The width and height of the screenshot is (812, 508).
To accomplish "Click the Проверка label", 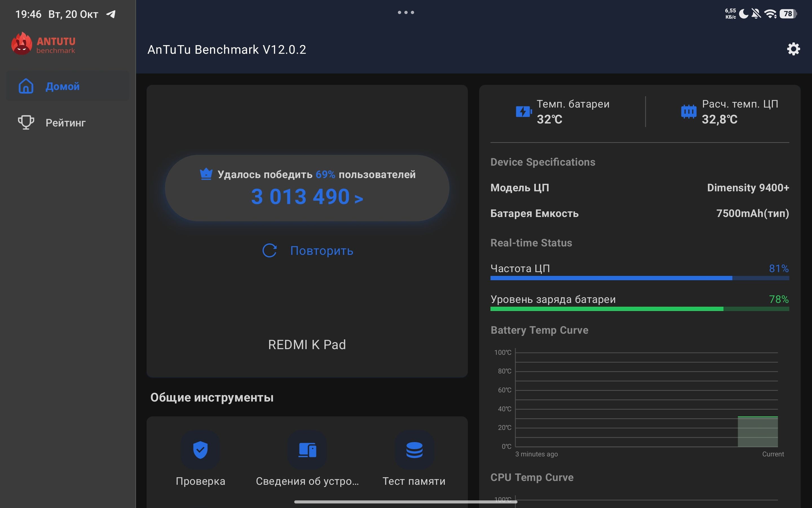I will point(200,481).
